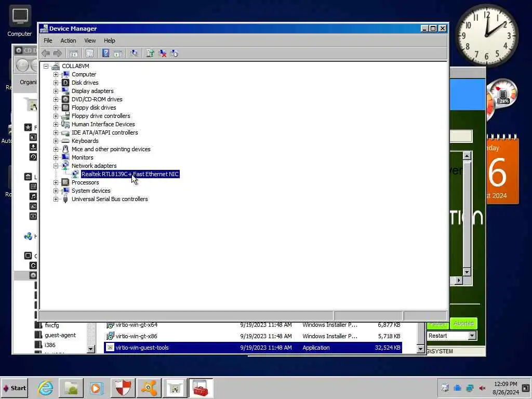
Task: Click the Back arrow in Device Manager toolbar
Action: pos(46,54)
